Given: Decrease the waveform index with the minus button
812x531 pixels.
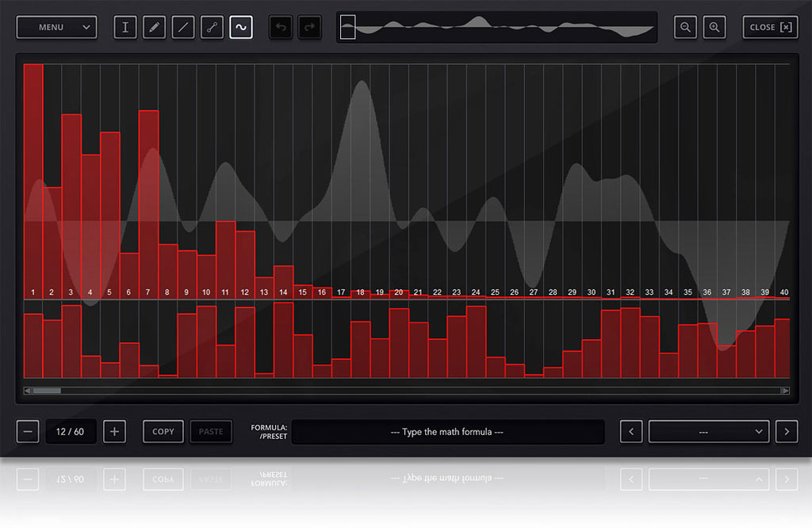Looking at the screenshot, I should [28, 431].
